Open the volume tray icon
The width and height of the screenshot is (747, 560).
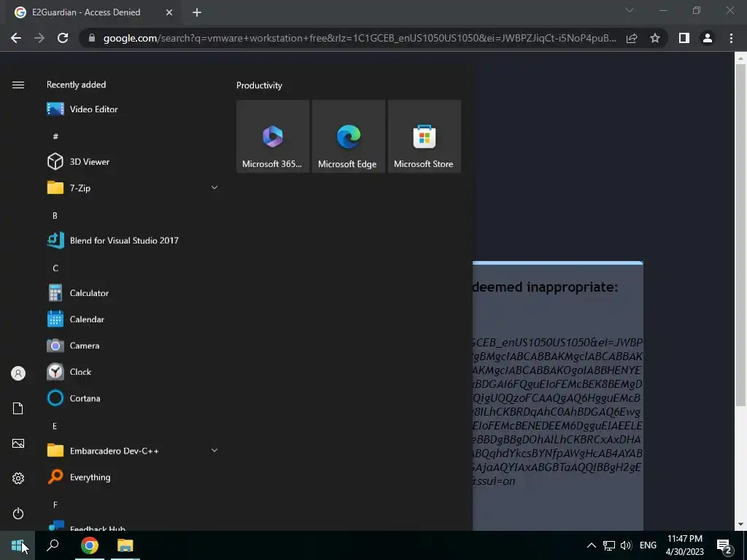click(626, 545)
